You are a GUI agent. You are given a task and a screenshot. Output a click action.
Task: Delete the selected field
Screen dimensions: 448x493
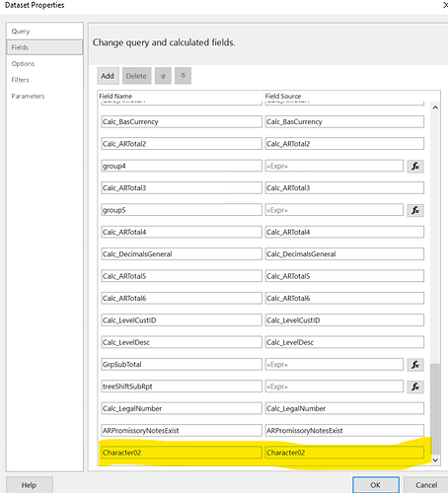[x=136, y=76]
